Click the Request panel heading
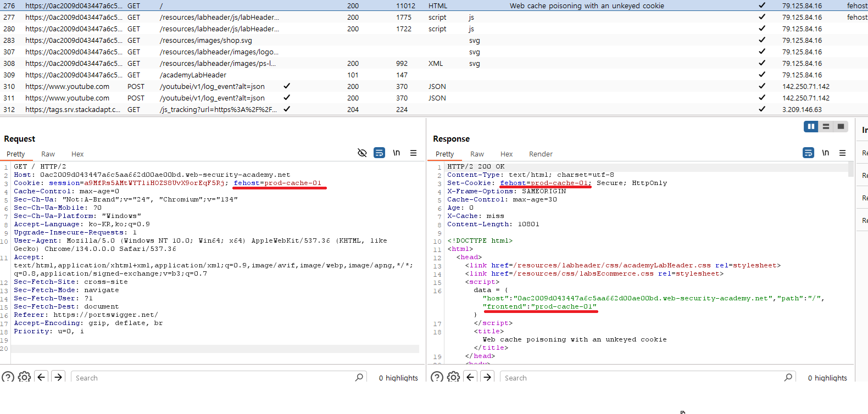 click(19, 139)
